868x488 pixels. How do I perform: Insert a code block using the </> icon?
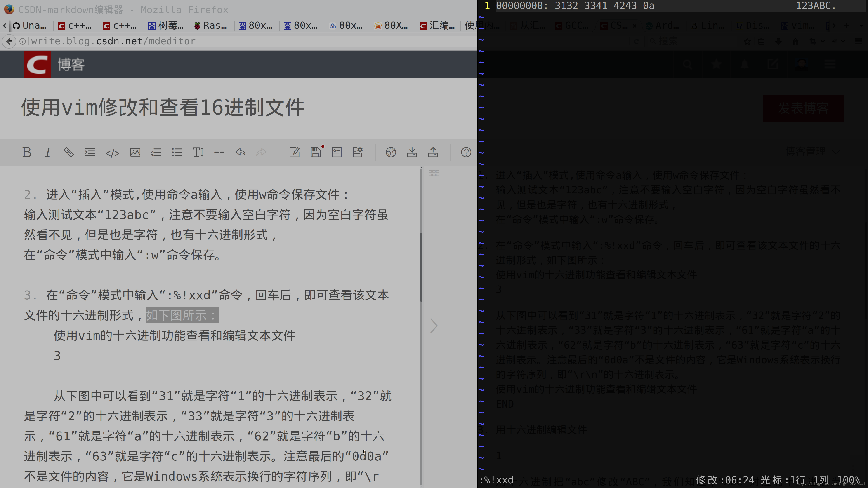tap(112, 153)
